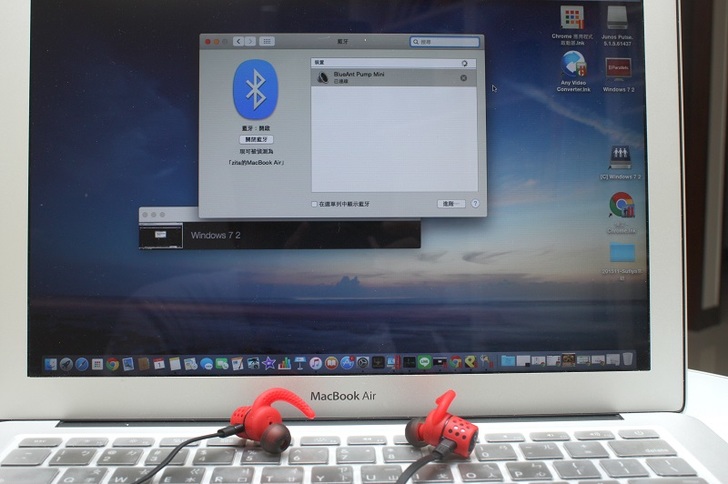The height and width of the screenshot is (484, 728).
Task: Launch Safari from the Dock
Action: pyautogui.click(x=82, y=364)
